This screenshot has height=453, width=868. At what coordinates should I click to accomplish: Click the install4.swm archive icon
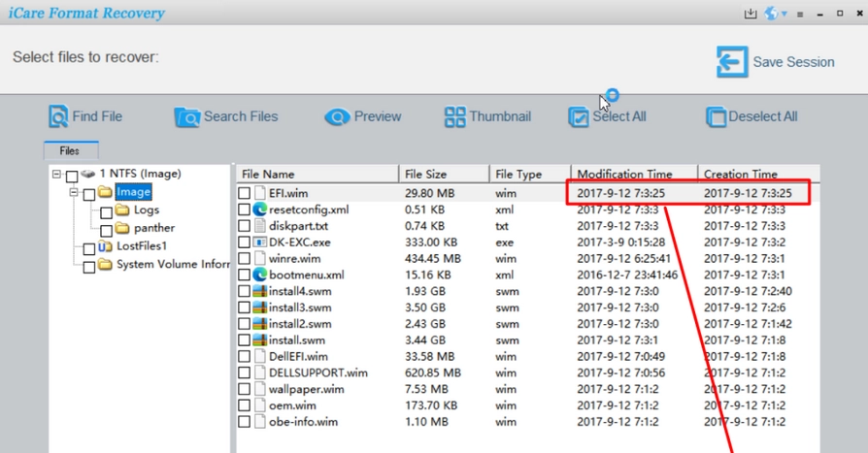coord(259,291)
